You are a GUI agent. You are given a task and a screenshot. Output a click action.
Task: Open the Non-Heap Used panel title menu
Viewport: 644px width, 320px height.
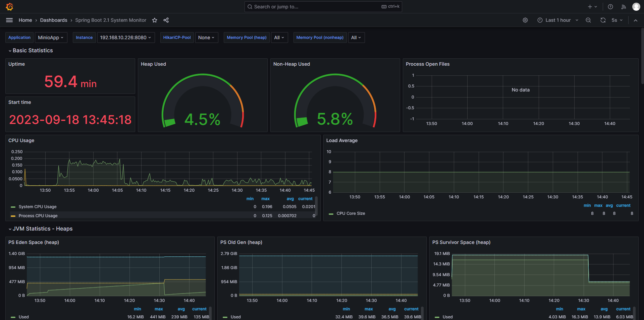[x=291, y=64]
